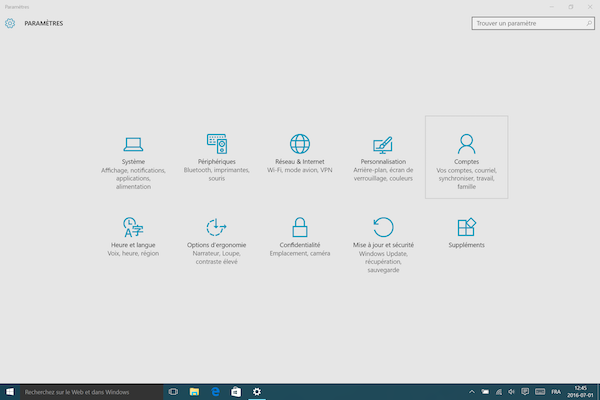Open the Personnalisation paintbrush icon
This screenshot has height=400, width=600.
coord(383,145)
